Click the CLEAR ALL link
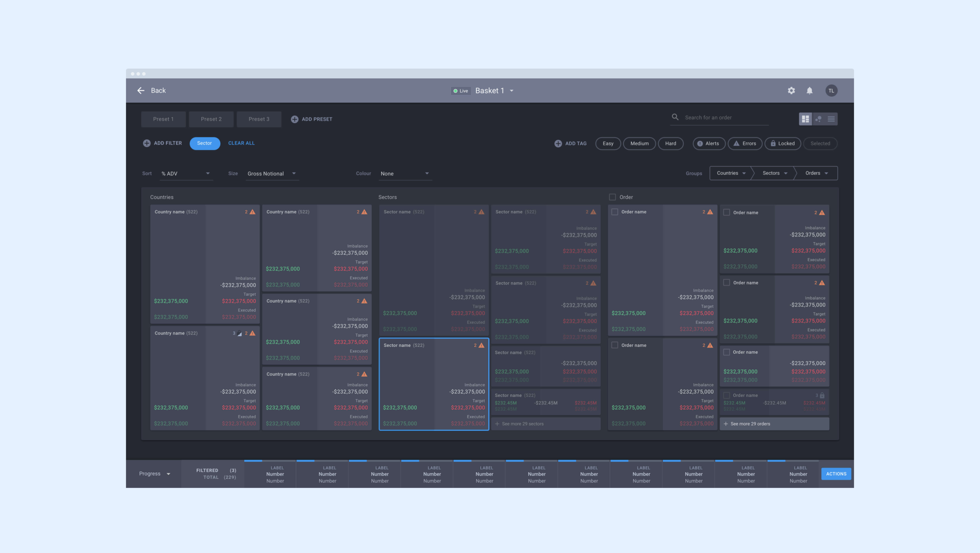 [241, 143]
